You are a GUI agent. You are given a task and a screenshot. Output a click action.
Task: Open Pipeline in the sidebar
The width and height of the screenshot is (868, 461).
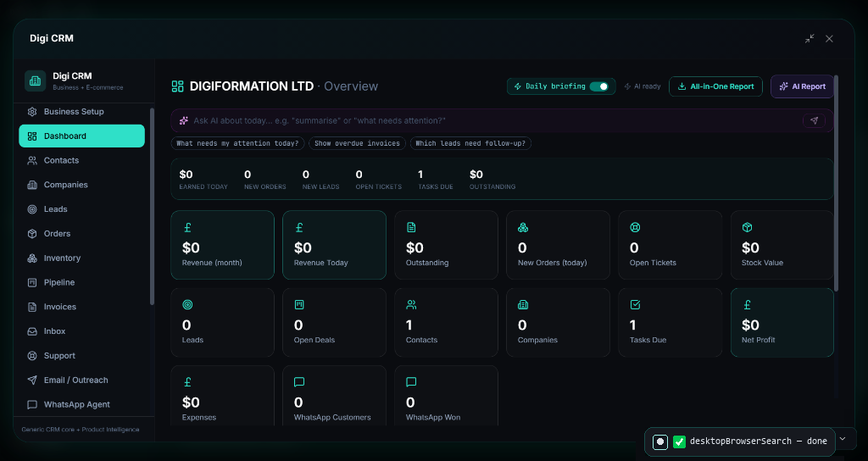[82, 282]
